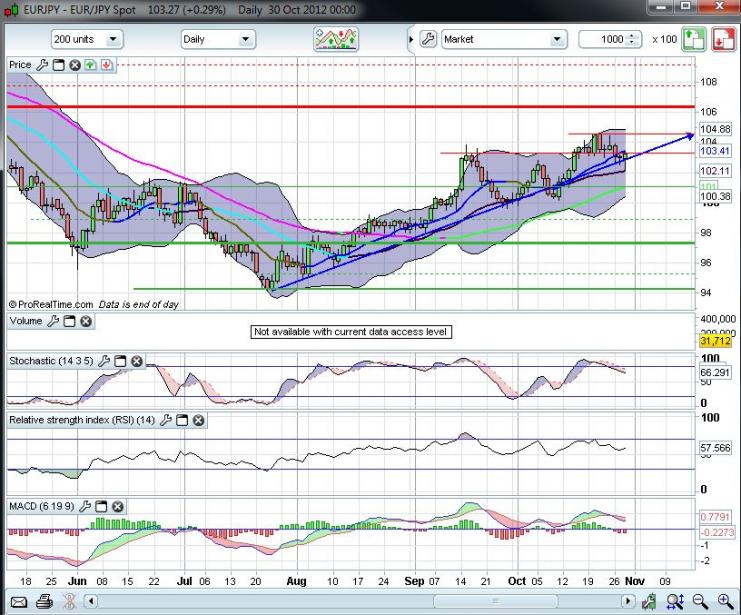
Task: Toggle maximize on the Price panel
Action: pyautogui.click(x=58, y=65)
